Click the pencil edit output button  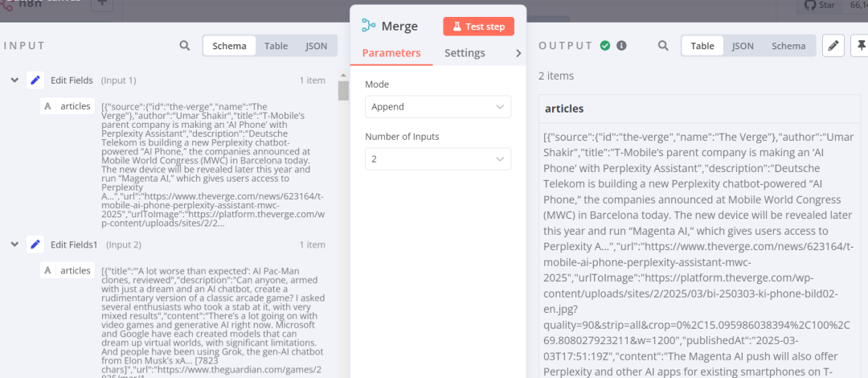click(x=833, y=46)
